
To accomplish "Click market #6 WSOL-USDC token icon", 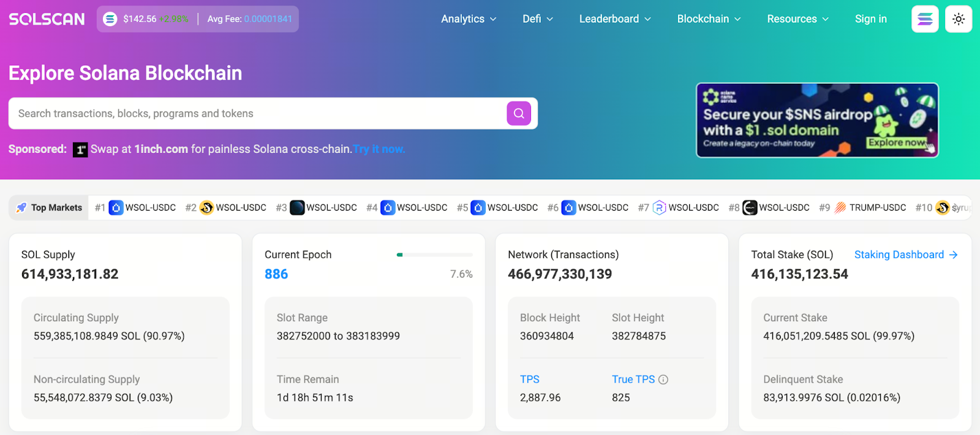I will pyautogui.click(x=569, y=207).
